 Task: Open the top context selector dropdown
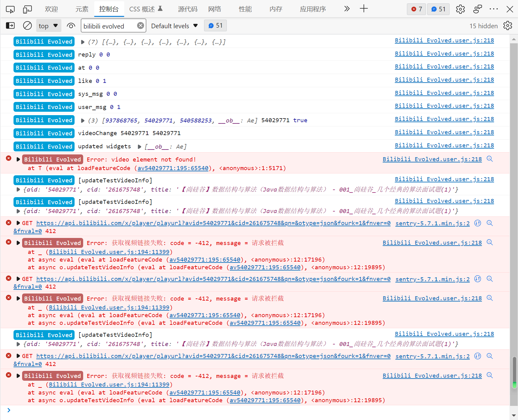[x=48, y=26]
